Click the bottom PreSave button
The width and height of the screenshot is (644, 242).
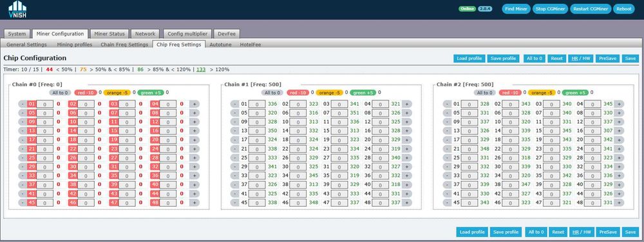pos(608,232)
